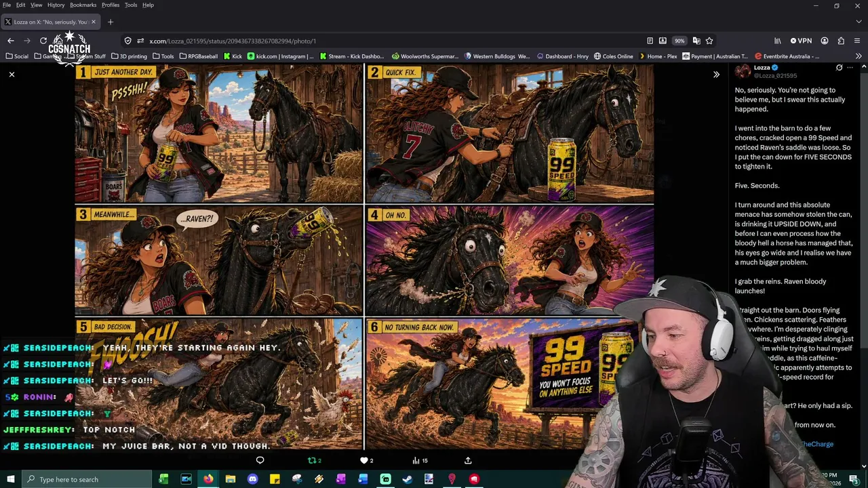This screenshot has height=488, width=868.
Task: Open the 'Payment | Australian T...' bookmark
Action: (x=715, y=56)
